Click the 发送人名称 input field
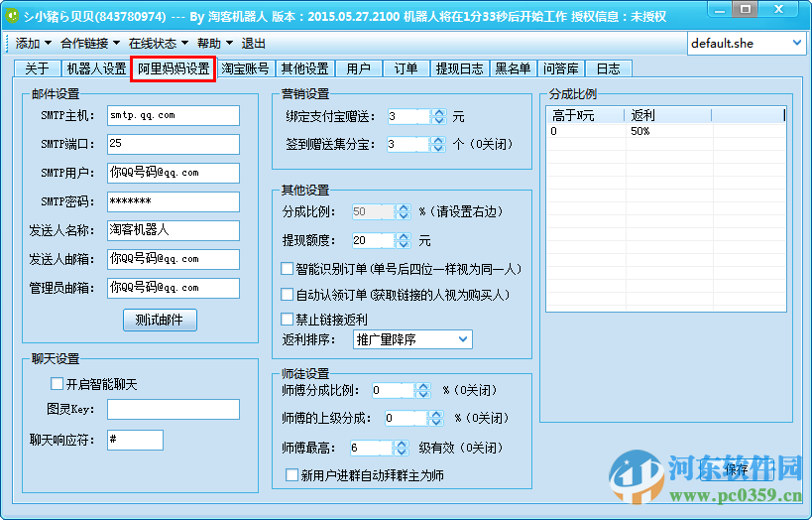 pyautogui.click(x=174, y=230)
